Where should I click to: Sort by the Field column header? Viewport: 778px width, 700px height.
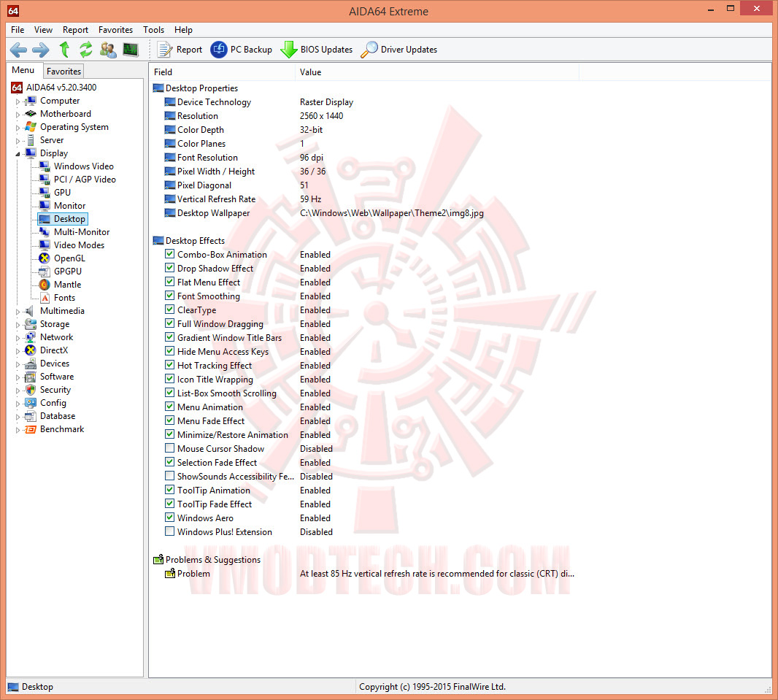tap(222, 72)
